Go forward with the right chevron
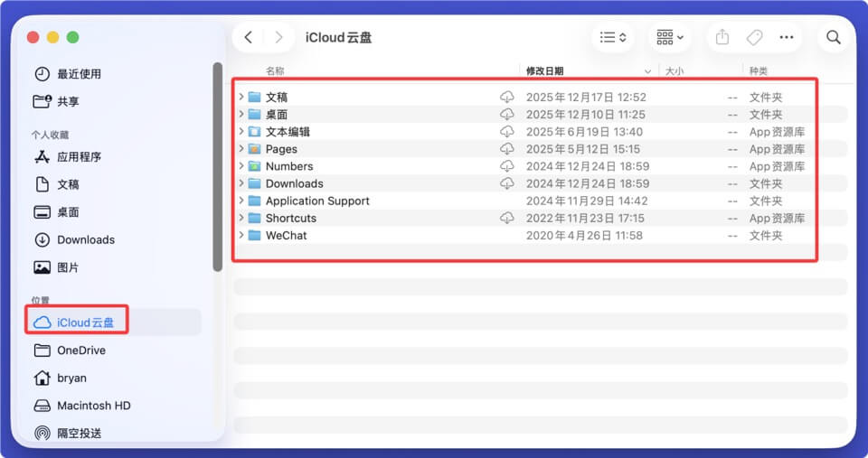Viewport: 868px width, 458px height. pyautogui.click(x=278, y=37)
